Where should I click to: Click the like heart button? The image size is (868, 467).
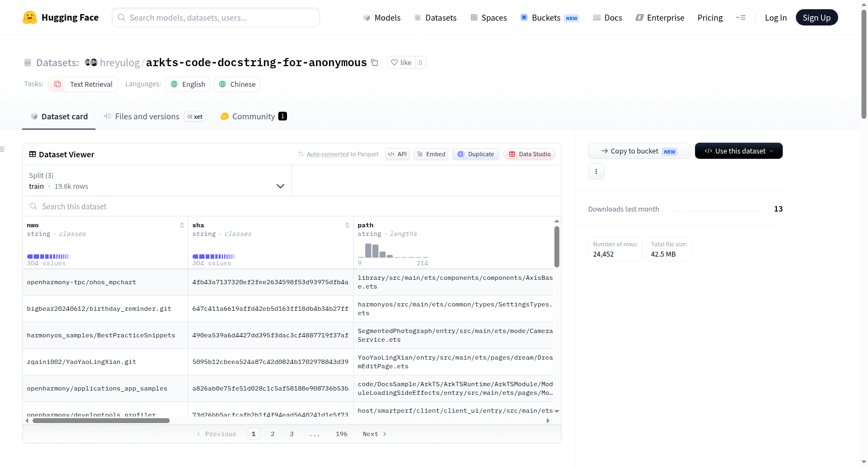coord(401,62)
